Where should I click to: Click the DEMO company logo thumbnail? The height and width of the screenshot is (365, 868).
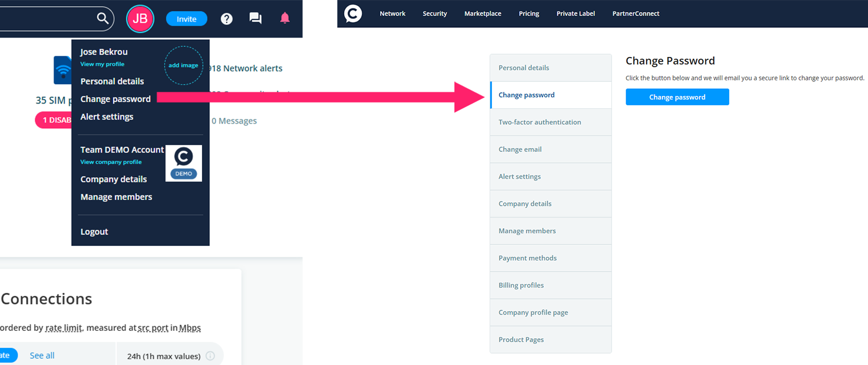click(184, 163)
